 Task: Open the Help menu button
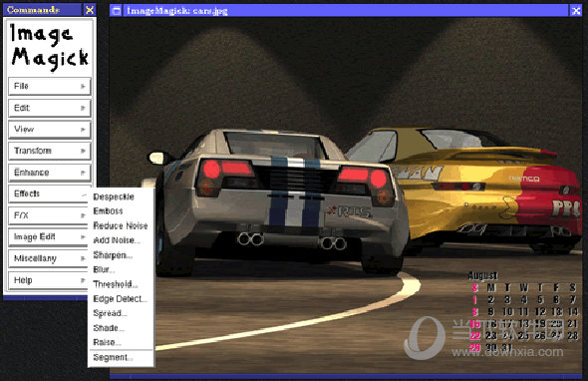pyautogui.click(x=48, y=280)
